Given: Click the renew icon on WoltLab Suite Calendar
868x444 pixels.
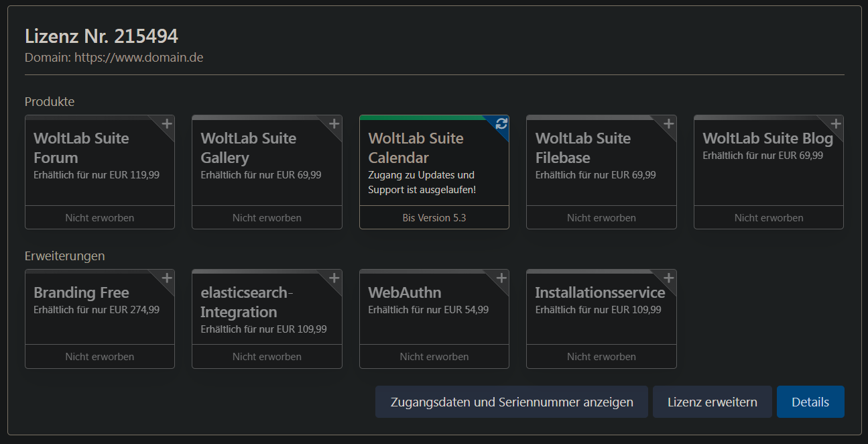Looking at the screenshot, I should [501, 124].
